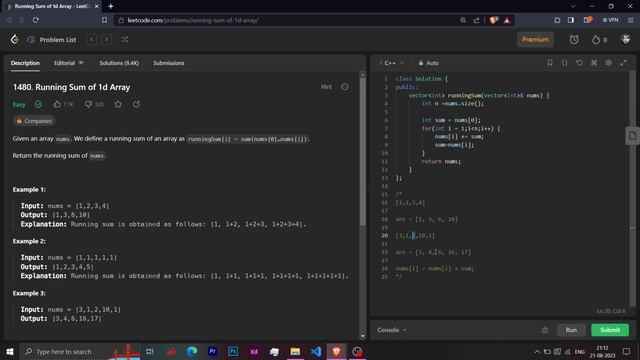
Task: Click Brave Rewards triangle icon
Action: 507,20
